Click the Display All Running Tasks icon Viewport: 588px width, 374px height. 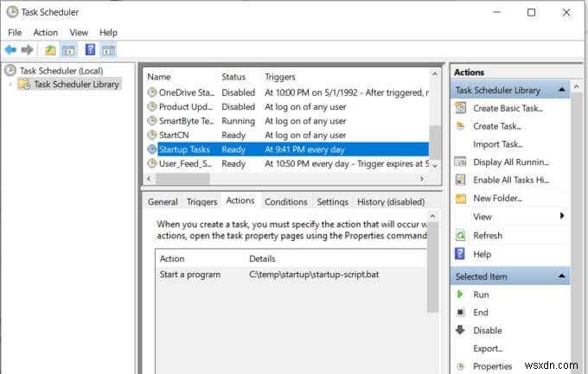pyautogui.click(x=461, y=162)
